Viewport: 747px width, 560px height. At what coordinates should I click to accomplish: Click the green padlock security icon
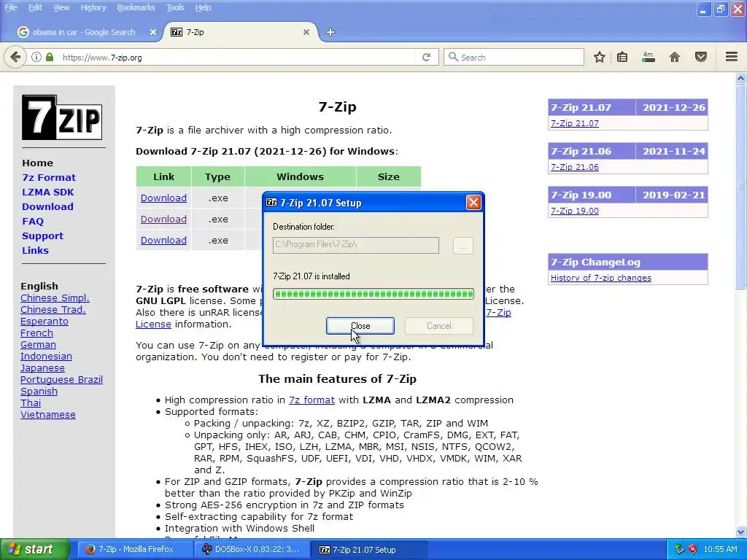click(50, 57)
